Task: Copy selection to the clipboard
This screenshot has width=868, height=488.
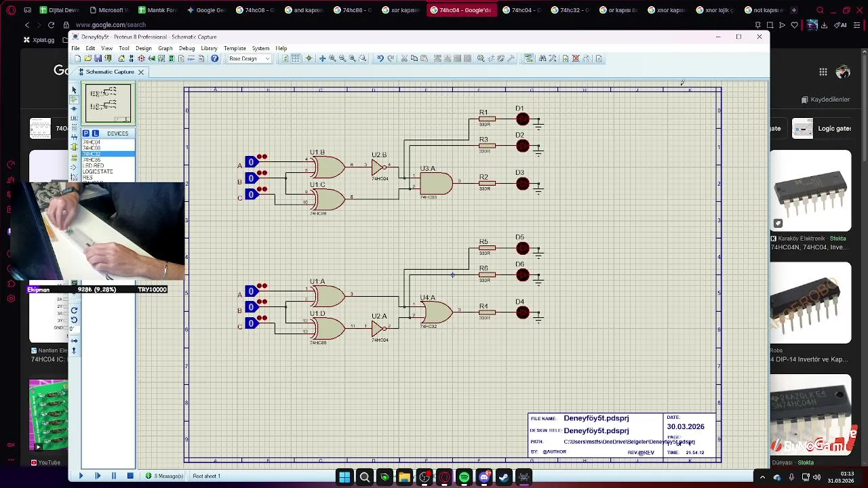Action: tap(414, 58)
